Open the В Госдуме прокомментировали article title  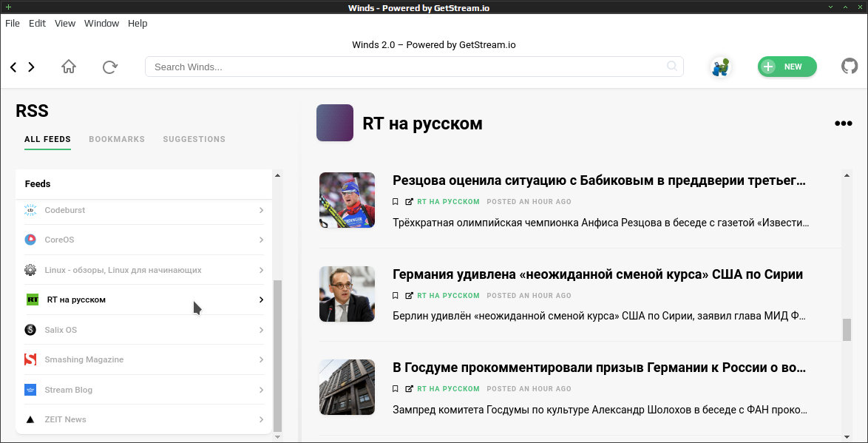(x=600, y=368)
